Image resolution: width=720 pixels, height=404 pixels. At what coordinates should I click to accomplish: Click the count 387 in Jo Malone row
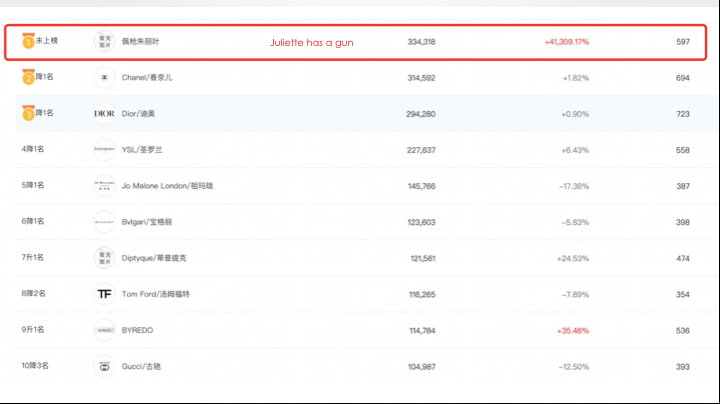[x=683, y=186]
